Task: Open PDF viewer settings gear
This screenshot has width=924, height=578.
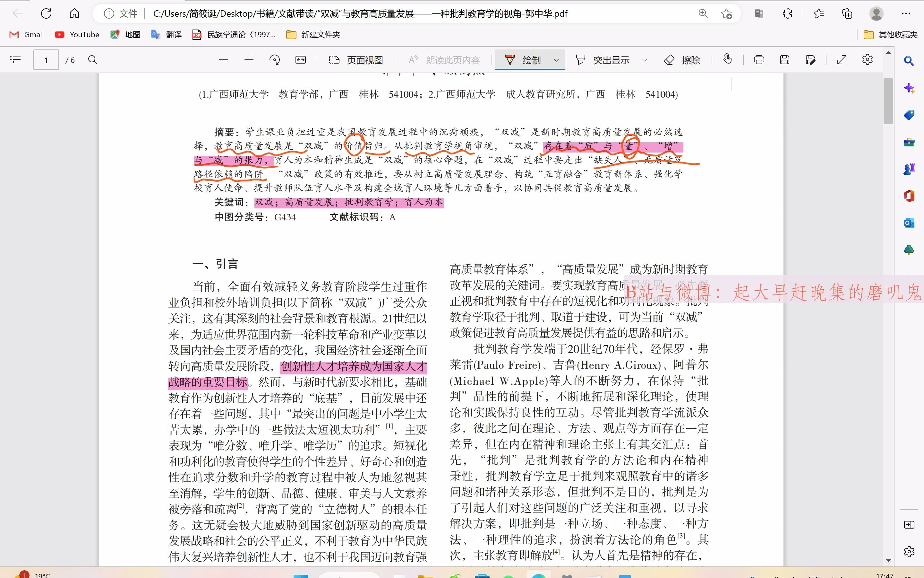Action: (x=868, y=60)
